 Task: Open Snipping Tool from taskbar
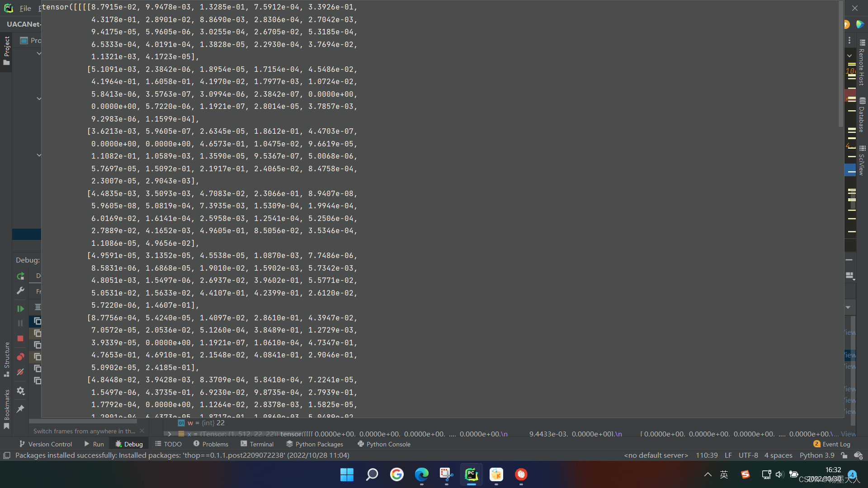(447, 474)
